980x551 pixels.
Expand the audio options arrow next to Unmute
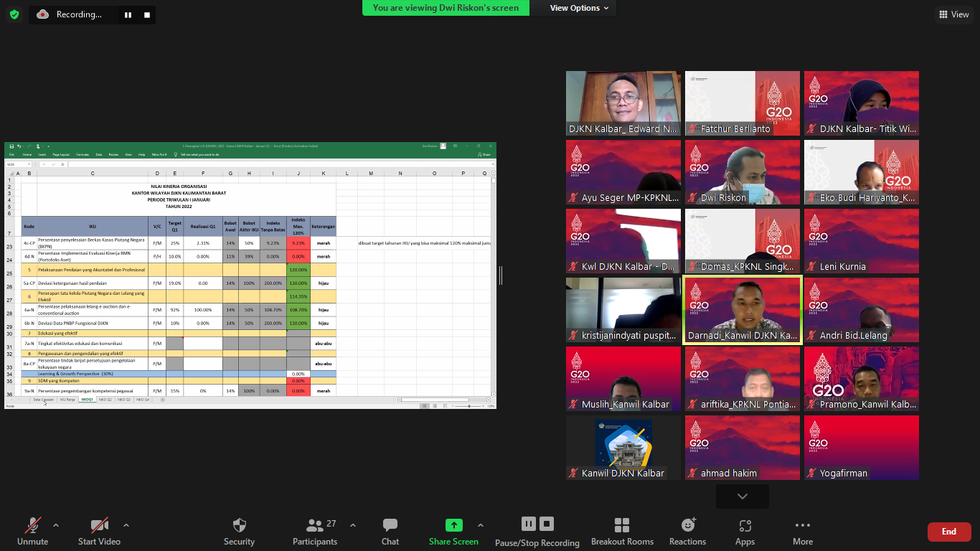(56, 525)
